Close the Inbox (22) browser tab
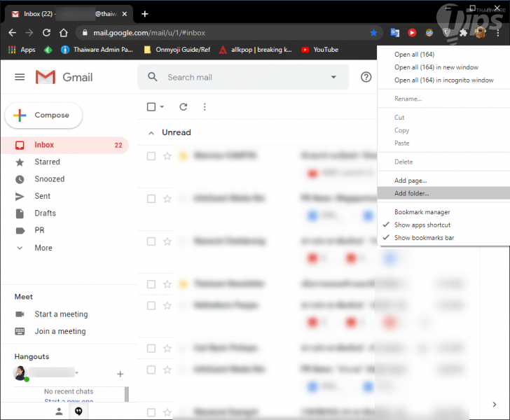 (x=124, y=14)
